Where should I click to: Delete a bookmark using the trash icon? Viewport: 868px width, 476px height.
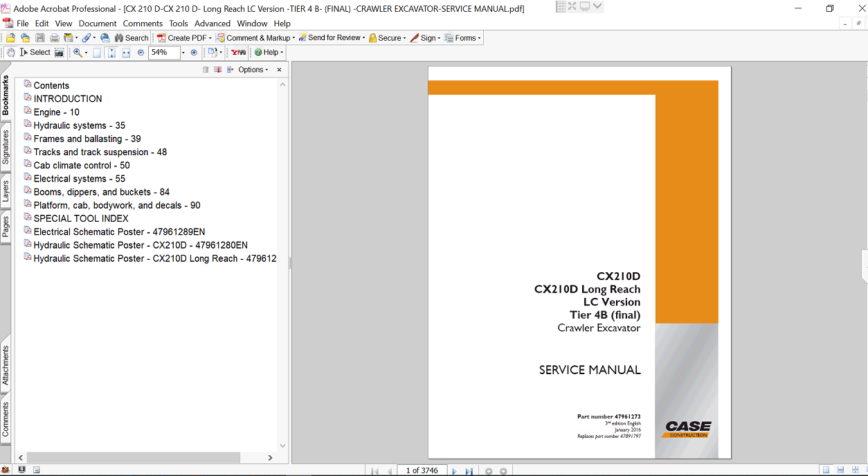[x=205, y=69]
